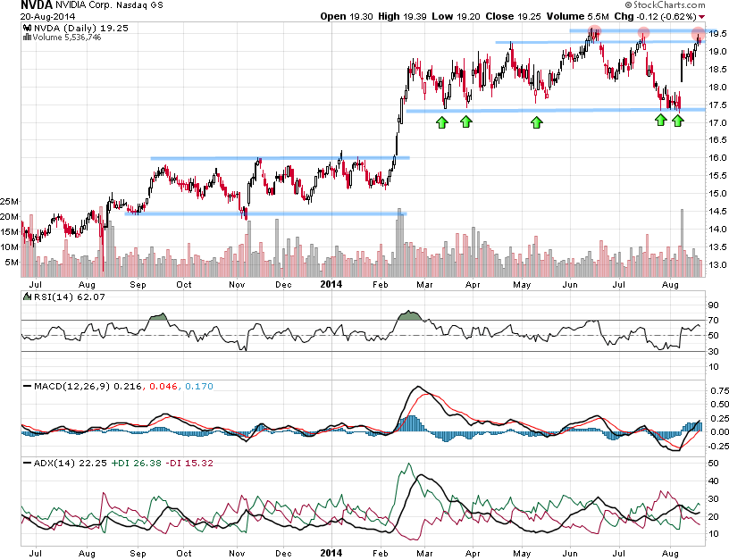This screenshot has width=729, height=560.
Task: Click the bold 2014 label under ADX panel
Action: (331, 553)
